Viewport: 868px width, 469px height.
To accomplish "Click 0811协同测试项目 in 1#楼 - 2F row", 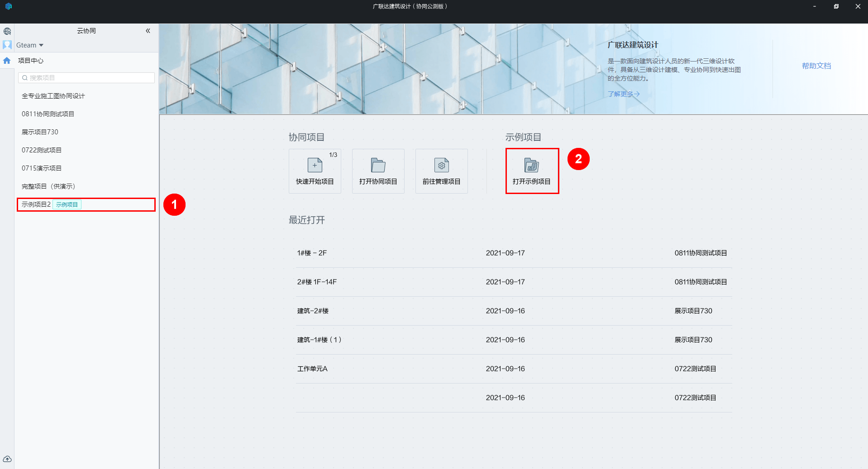I will (x=701, y=253).
